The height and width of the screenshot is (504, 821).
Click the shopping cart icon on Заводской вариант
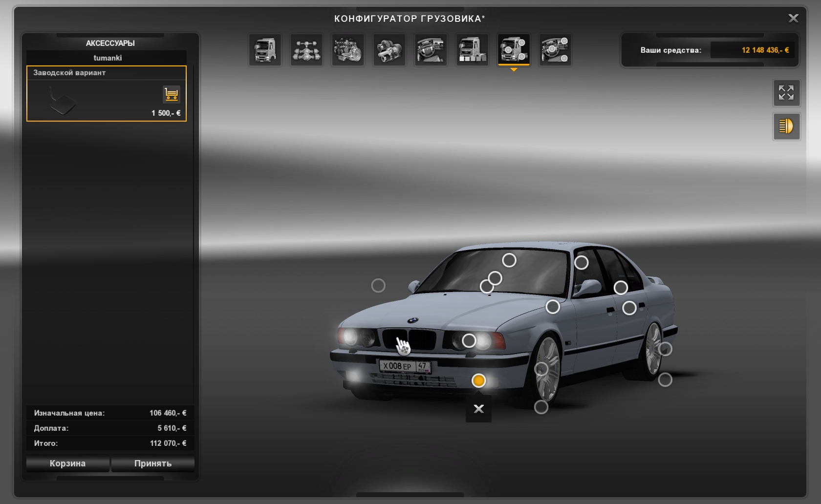pyautogui.click(x=172, y=94)
